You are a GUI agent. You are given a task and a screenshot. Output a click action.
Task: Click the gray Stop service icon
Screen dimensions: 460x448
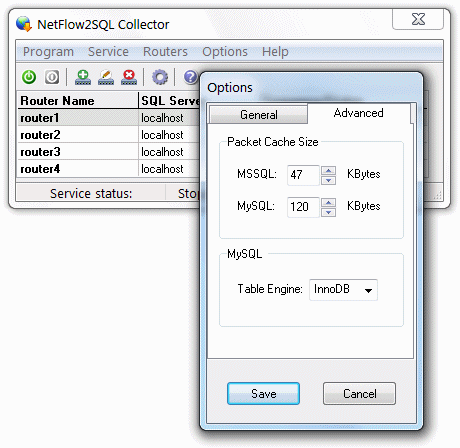click(52, 77)
